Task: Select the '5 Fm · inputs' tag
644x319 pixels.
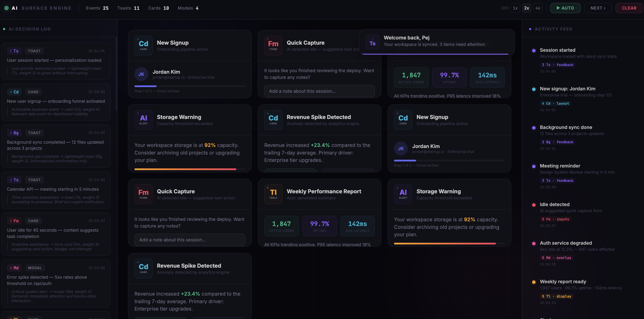Action: tap(555, 219)
